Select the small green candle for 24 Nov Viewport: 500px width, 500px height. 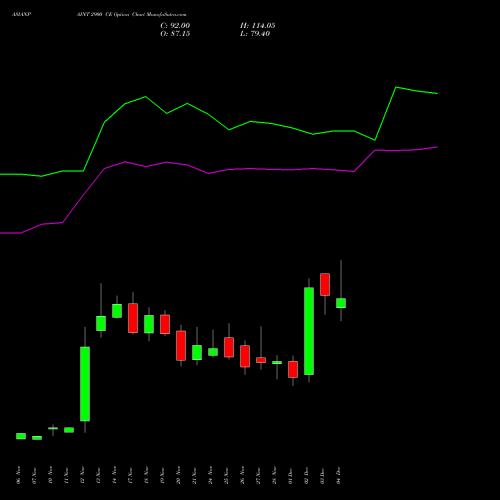213,352
